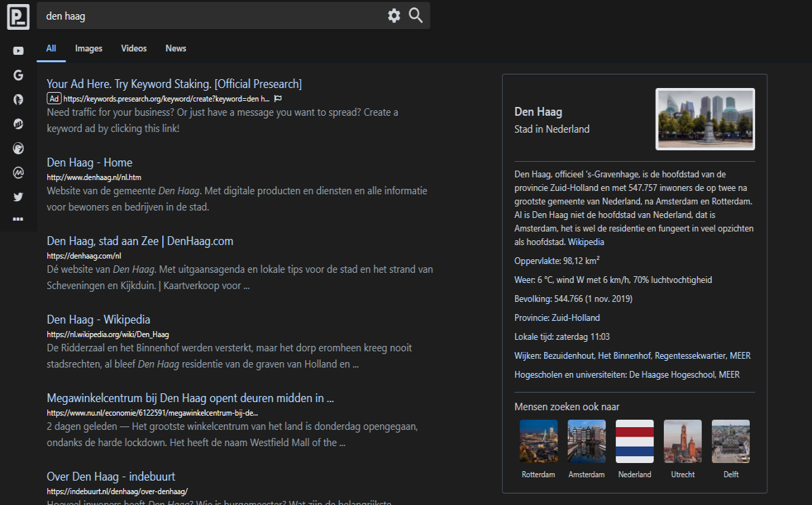Screen dimensions: 812x505
Task: Click the nl.wikipedia.org/wiki/Den_Haag URL
Action: [108, 334]
